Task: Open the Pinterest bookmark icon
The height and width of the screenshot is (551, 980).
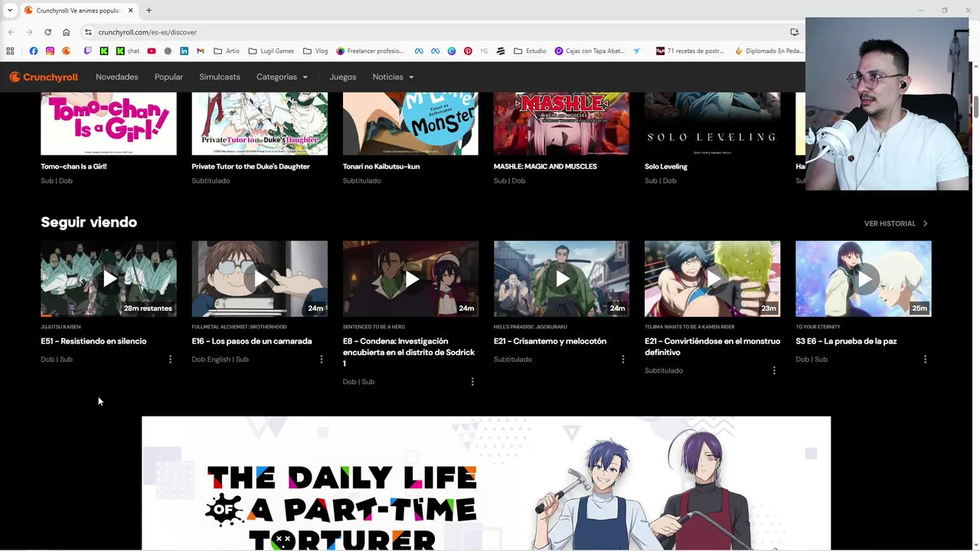Action: click(468, 51)
